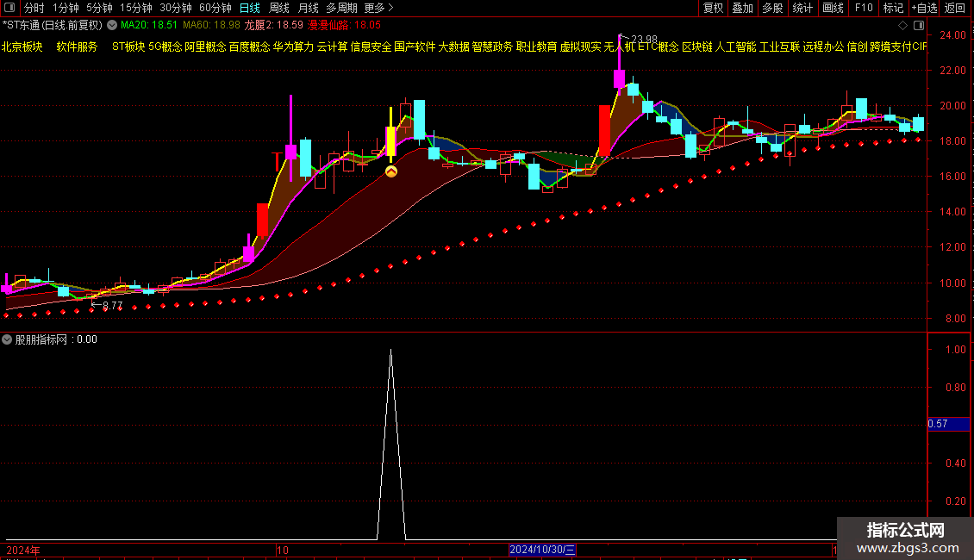974x560 pixels.
Task: Click the 叠加 overlay button
Action: click(743, 8)
